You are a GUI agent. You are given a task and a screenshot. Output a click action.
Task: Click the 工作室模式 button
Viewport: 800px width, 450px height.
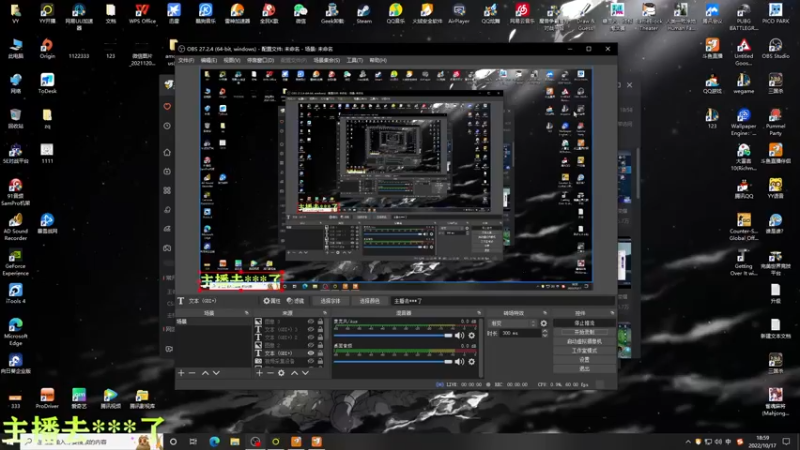tap(584, 351)
